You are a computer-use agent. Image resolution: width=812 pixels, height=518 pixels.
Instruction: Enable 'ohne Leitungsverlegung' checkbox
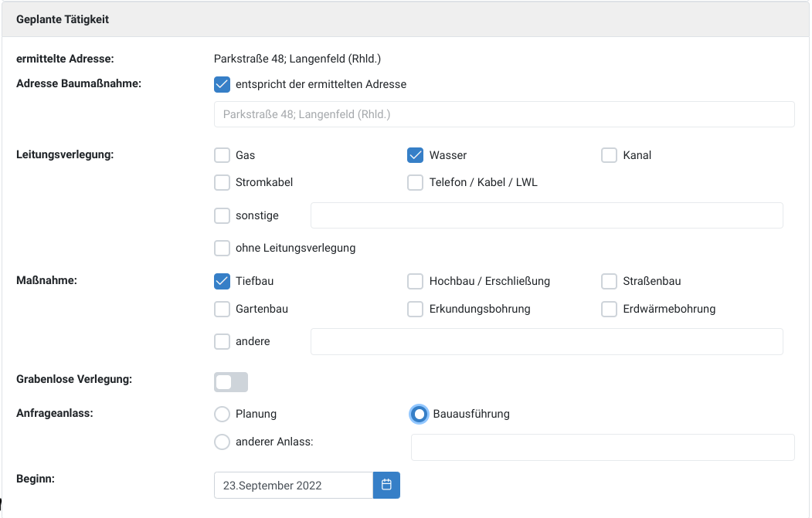click(x=223, y=249)
